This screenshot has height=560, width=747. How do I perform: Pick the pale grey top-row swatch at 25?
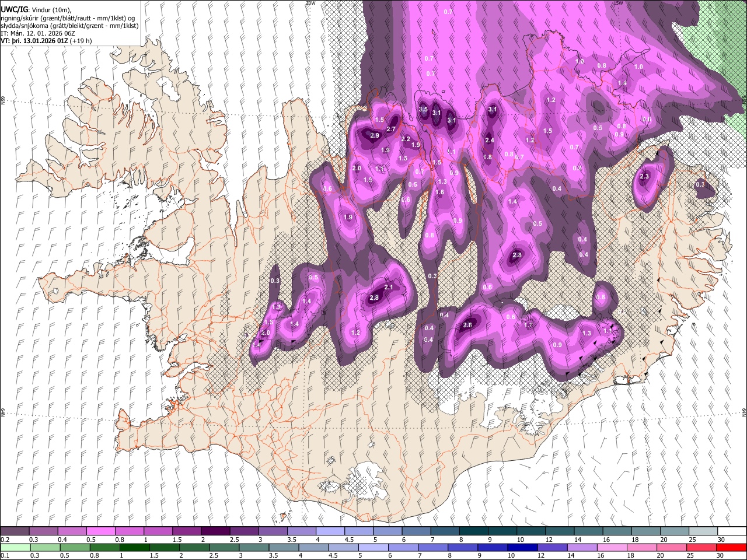(x=703, y=531)
